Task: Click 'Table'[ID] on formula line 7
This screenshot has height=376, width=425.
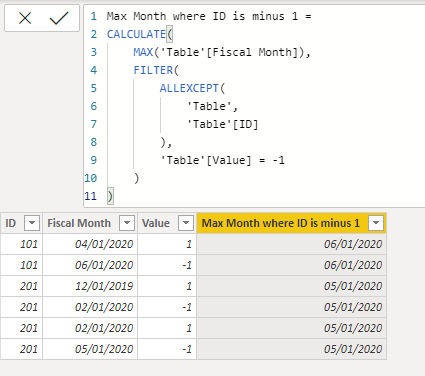Action: [222, 124]
